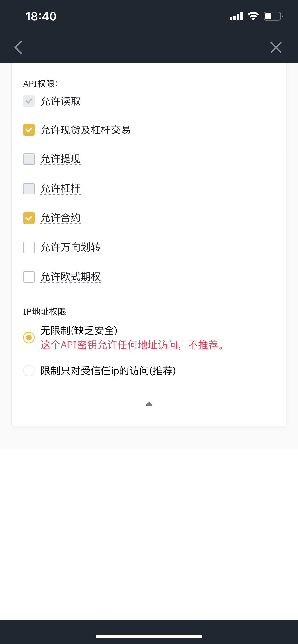
Task: Tap the 允许提现 underlined label
Action: (60, 159)
